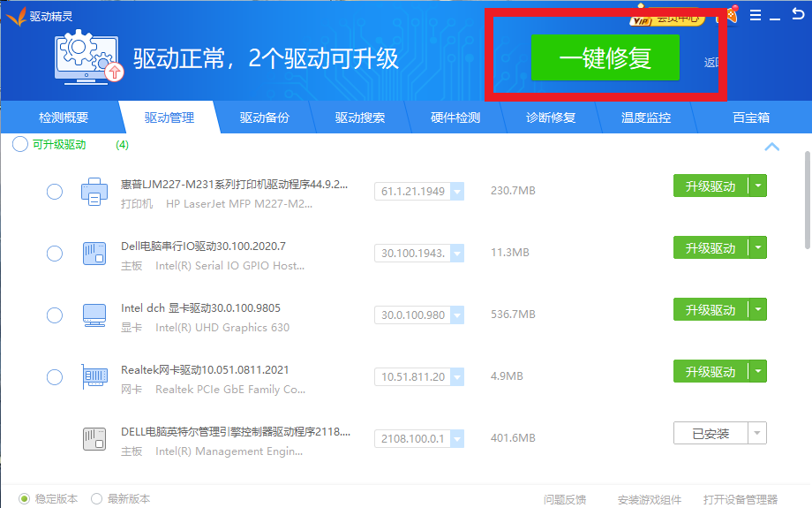The height and width of the screenshot is (508, 812).
Task: Switch to the 驱动搜索 tab
Action: pos(360,118)
